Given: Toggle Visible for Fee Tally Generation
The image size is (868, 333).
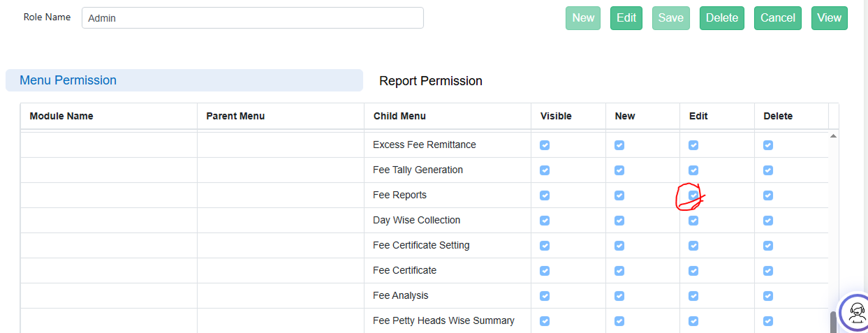Looking at the screenshot, I should coord(545,170).
